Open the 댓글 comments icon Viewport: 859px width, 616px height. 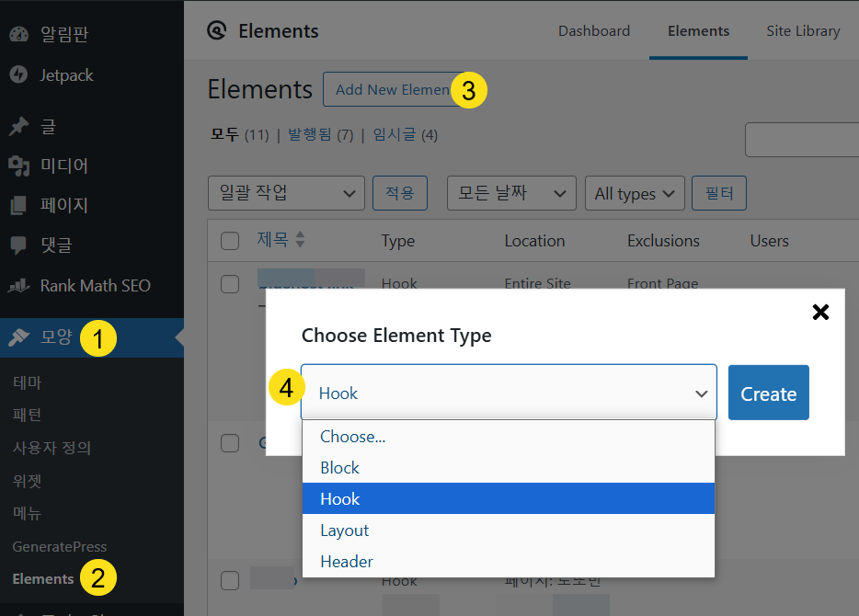coord(20,245)
